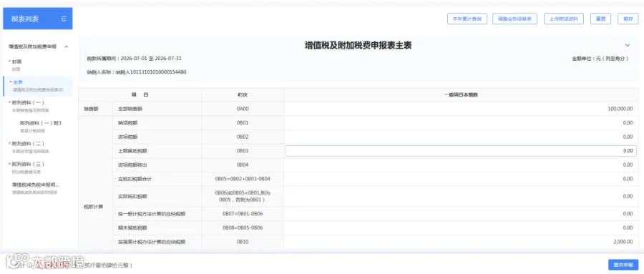Submit the declaration with 提交申报
The image size is (644, 274).
coord(623,265)
